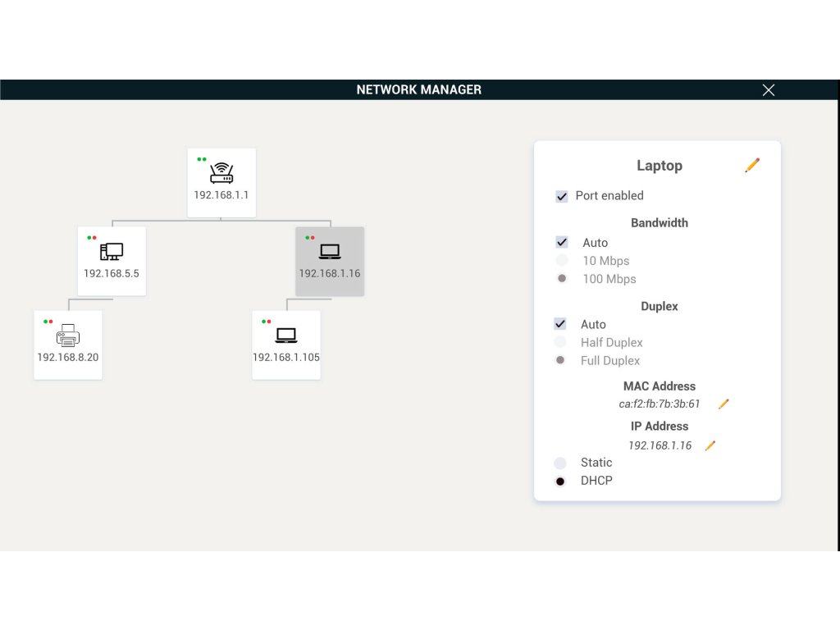Click the IP address value in panel
The height and width of the screenshot is (630, 840).
pyautogui.click(x=660, y=445)
